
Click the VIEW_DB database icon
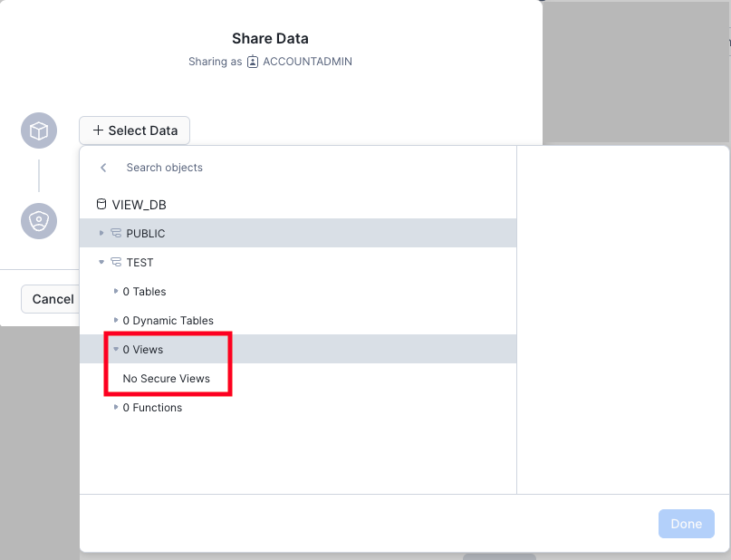coord(102,205)
